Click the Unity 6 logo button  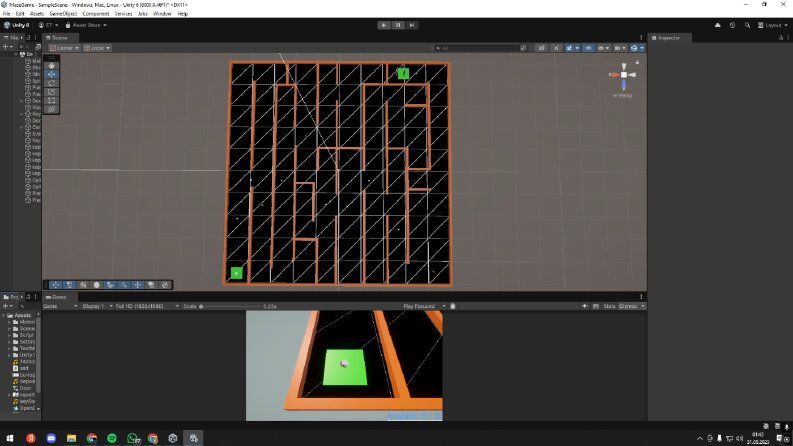17,25
